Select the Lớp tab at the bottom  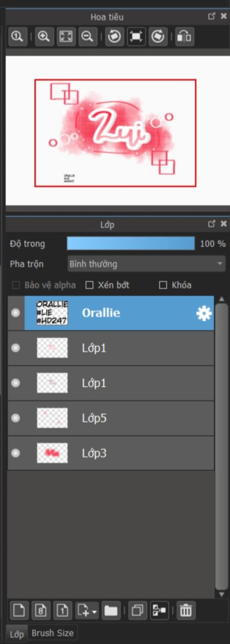click(x=17, y=634)
